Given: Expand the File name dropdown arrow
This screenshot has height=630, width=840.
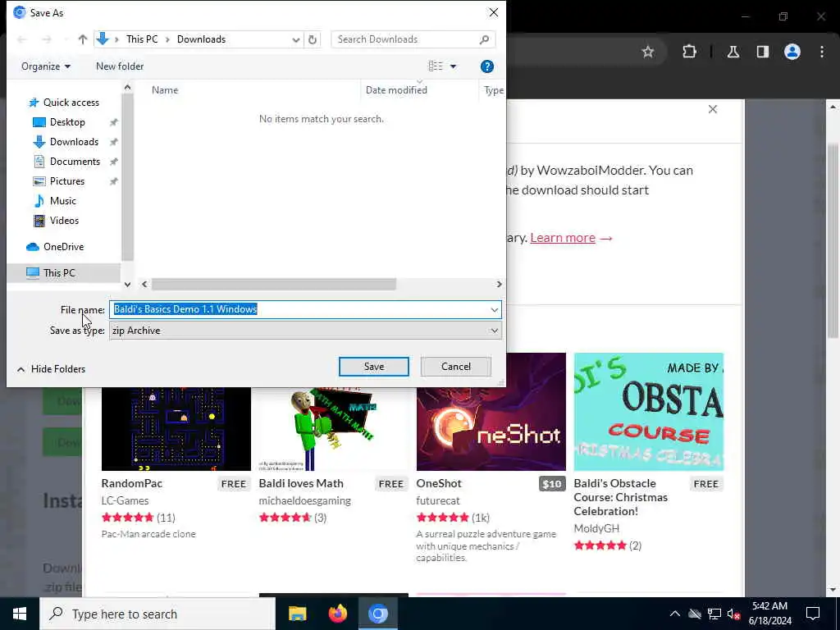Looking at the screenshot, I should click(494, 309).
